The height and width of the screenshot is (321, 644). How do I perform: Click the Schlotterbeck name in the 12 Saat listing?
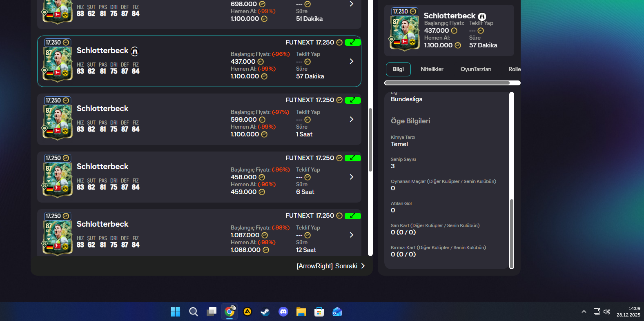(x=103, y=224)
